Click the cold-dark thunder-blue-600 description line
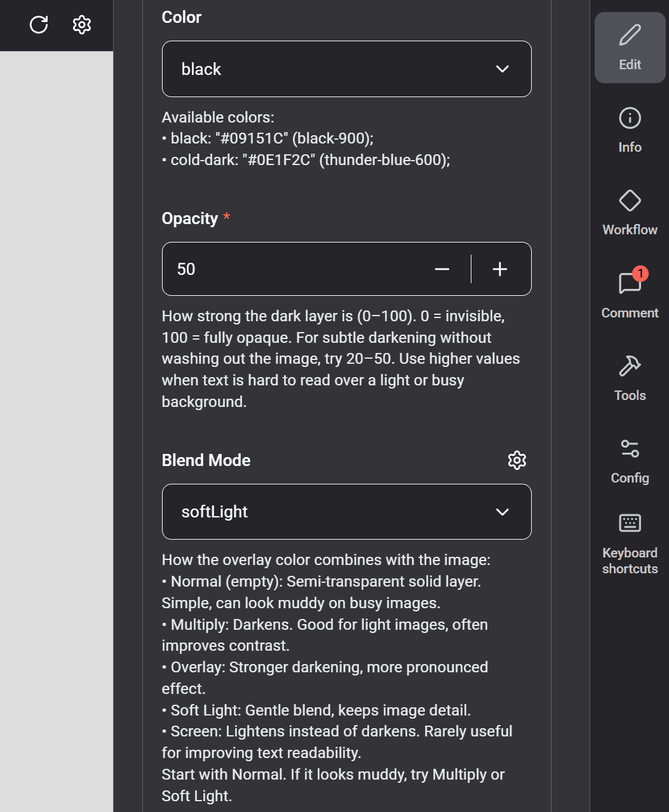 tap(306, 160)
